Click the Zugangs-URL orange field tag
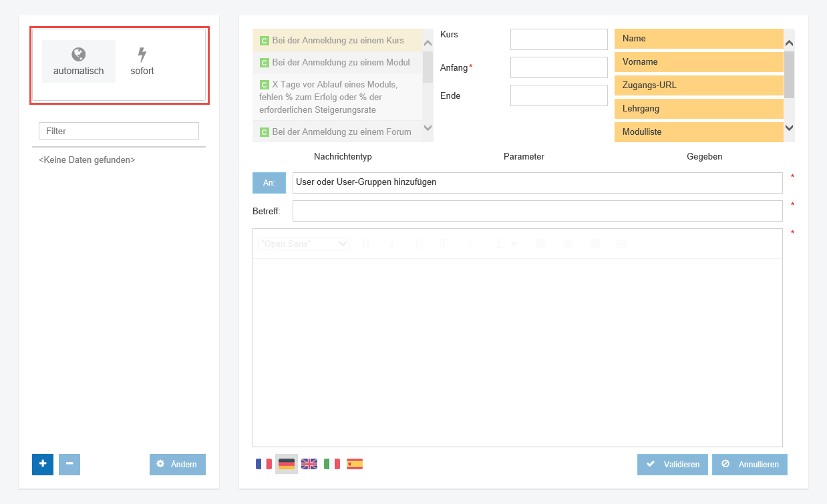Viewport: 827px width, 504px height. point(698,85)
